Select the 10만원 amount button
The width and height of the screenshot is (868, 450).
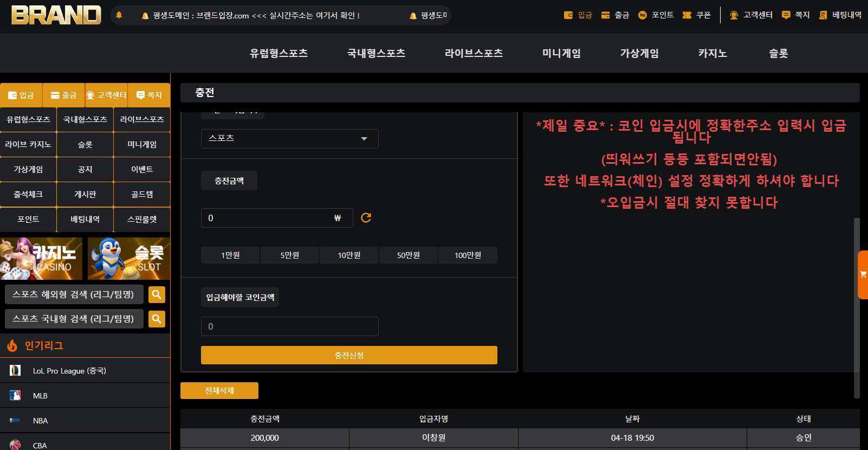349,255
